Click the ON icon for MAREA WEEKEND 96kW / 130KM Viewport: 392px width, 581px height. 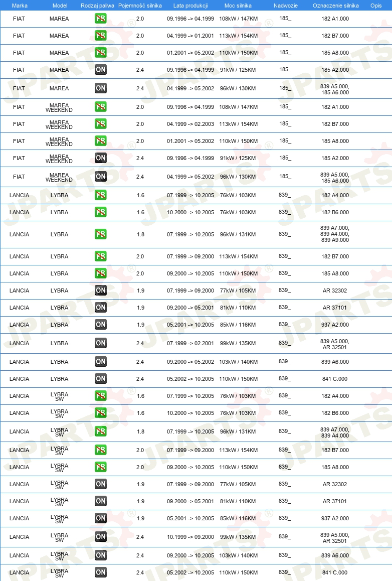[x=101, y=177]
